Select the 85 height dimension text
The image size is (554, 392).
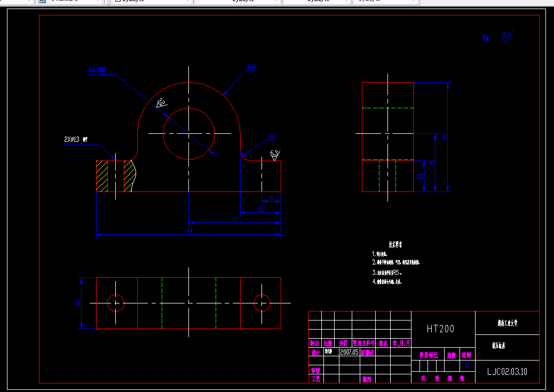[x=444, y=137]
